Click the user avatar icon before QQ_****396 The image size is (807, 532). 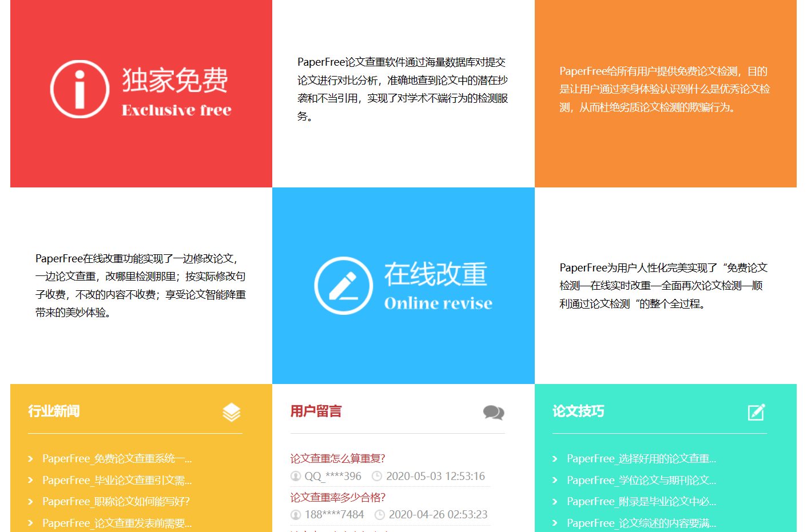tap(296, 476)
